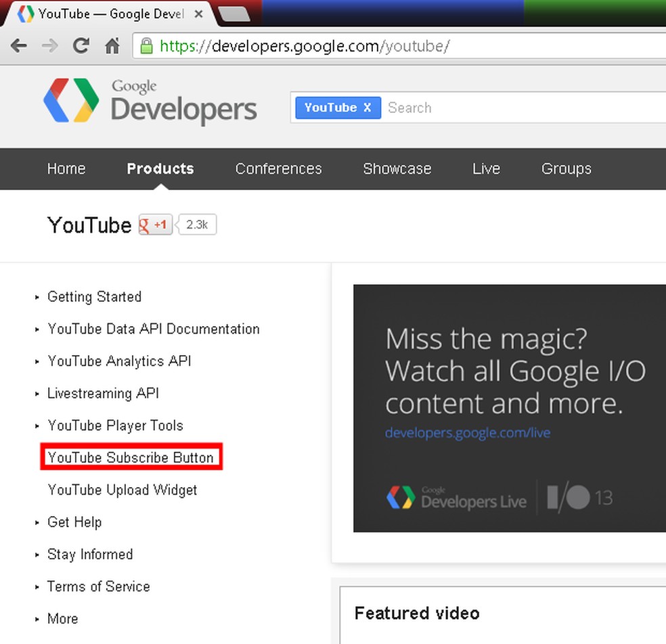Image resolution: width=666 pixels, height=644 pixels.
Task: Reload the current page
Action: 81,45
